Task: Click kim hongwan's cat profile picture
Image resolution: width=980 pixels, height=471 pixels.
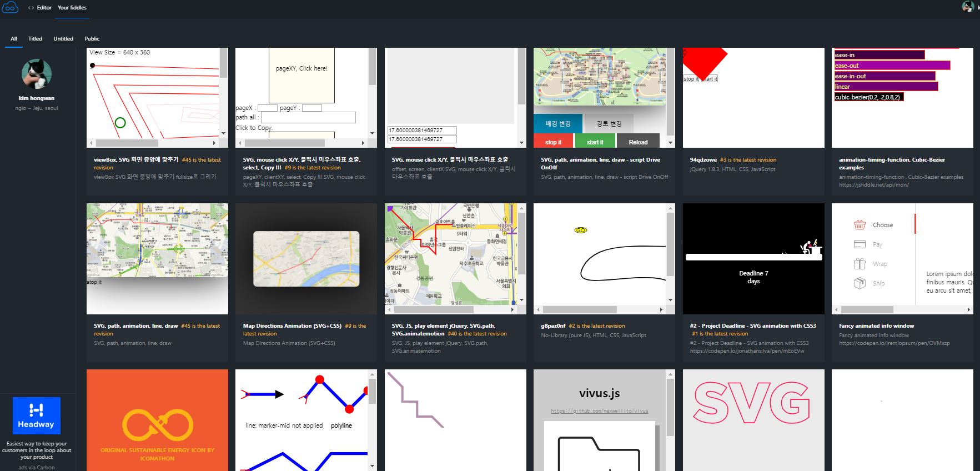Action: coord(37,74)
